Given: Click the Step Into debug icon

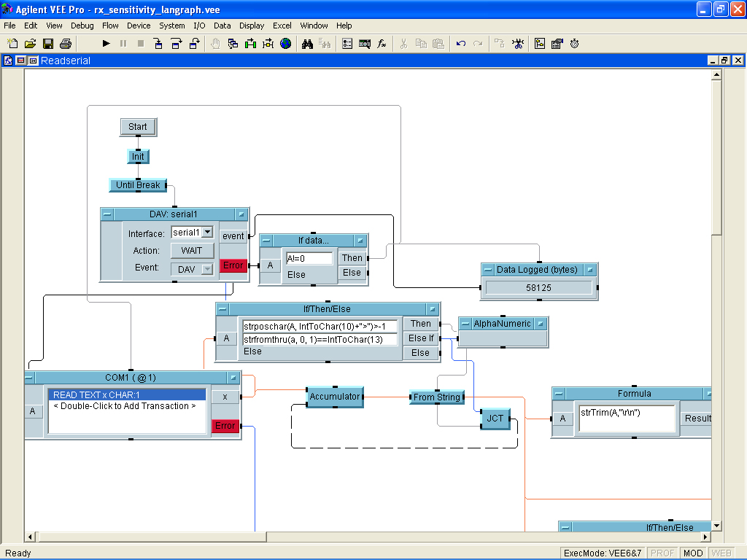Looking at the screenshot, I should 158,44.
